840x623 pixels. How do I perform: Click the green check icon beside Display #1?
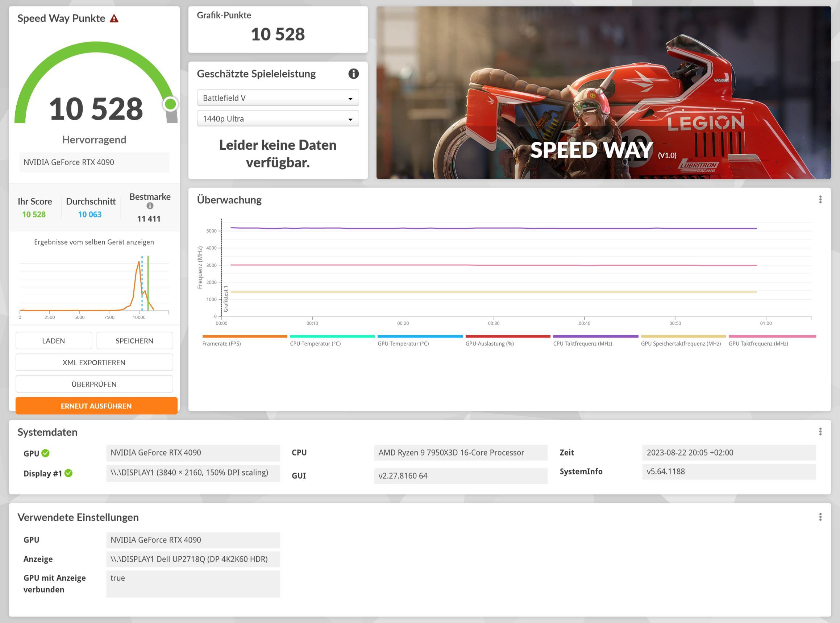coord(68,473)
